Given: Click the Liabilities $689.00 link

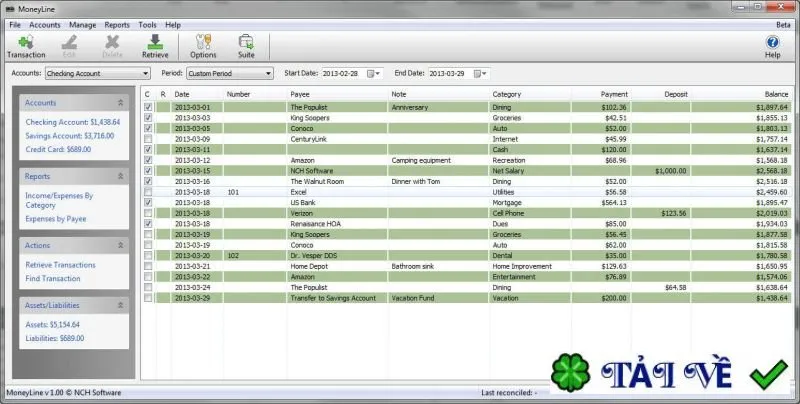Looking at the screenshot, I should coord(55,338).
